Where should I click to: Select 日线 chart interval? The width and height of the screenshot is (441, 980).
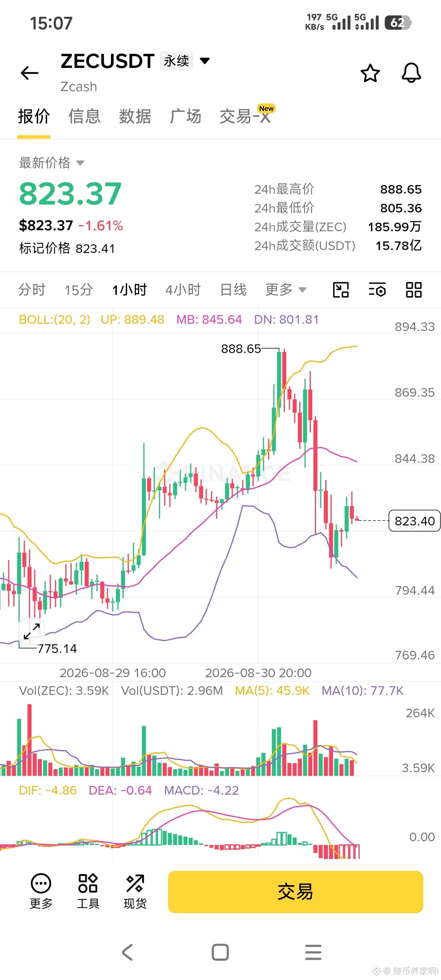[233, 290]
